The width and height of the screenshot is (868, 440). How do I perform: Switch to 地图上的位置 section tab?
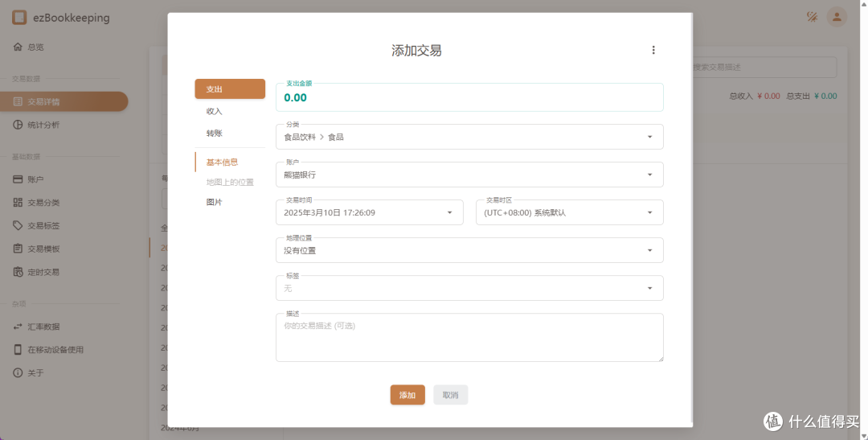(x=230, y=182)
